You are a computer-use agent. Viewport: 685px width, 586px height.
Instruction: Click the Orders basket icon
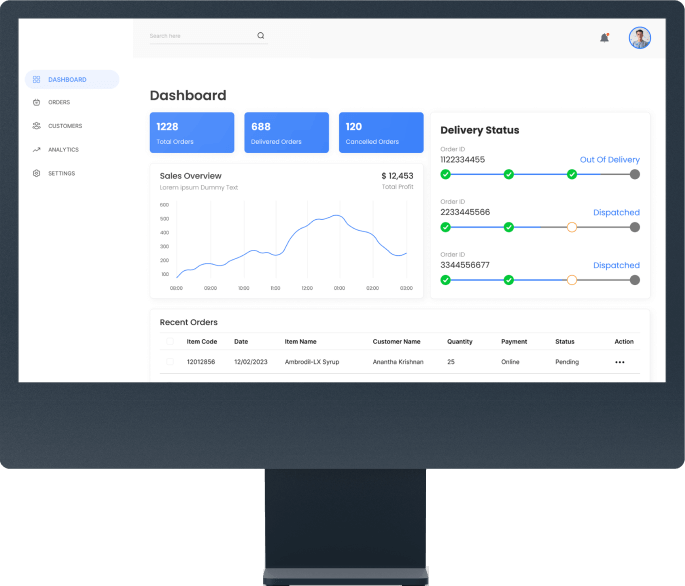coord(36,102)
